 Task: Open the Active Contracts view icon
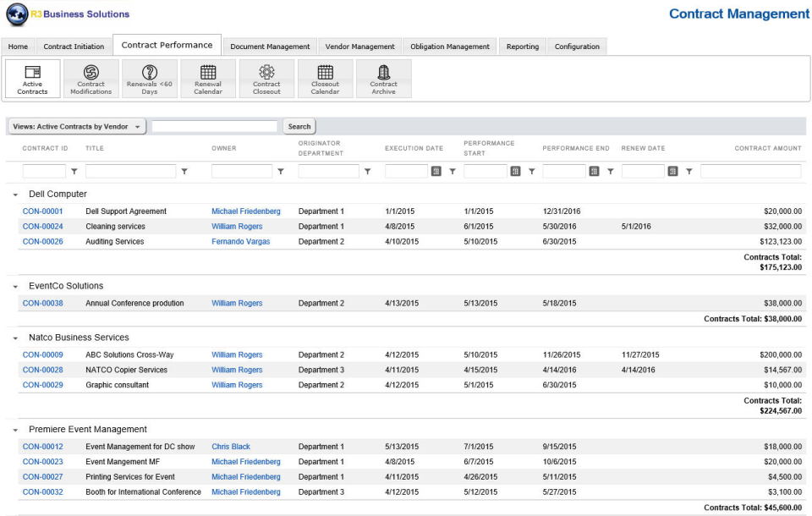coord(32,79)
